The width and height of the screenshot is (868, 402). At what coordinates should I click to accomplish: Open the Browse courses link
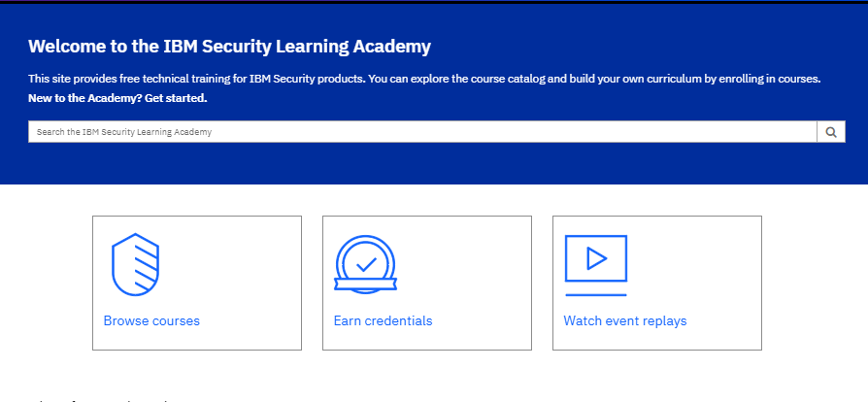pos(151,321)
